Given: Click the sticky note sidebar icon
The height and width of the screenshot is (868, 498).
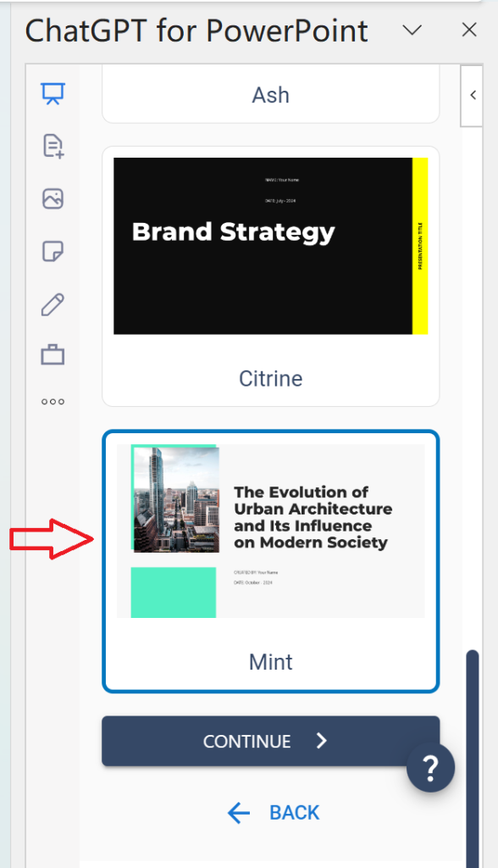Looking at the screenshot, I should pos(53,251).
